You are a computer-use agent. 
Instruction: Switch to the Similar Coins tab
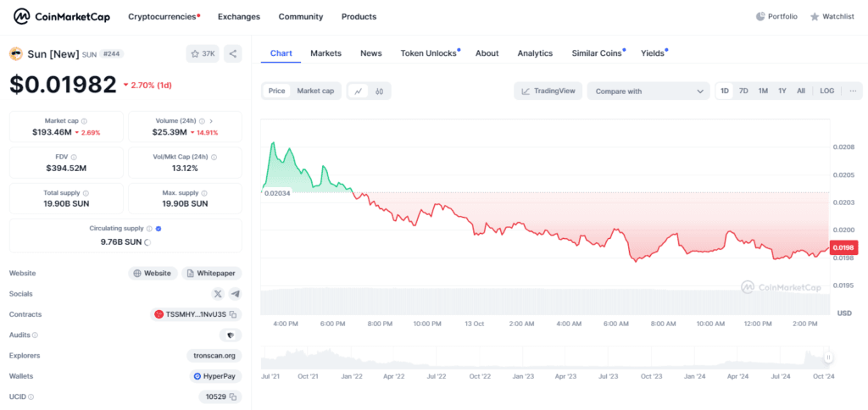click(598, 53)
